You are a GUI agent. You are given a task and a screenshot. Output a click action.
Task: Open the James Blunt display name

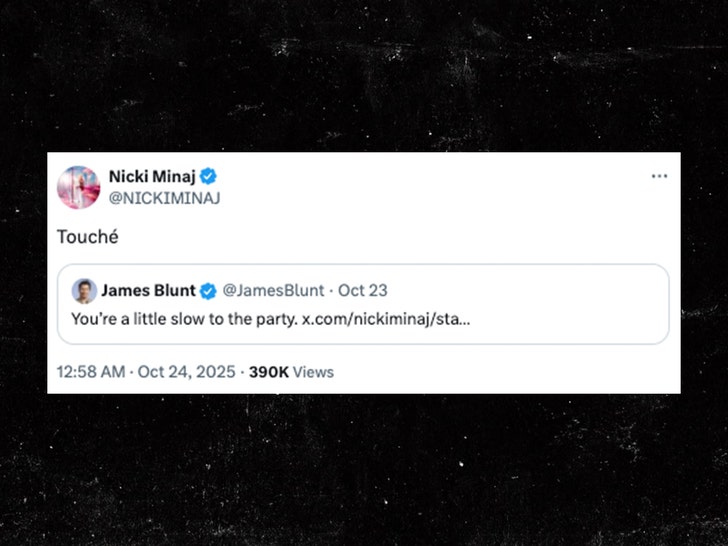point(148,291)
